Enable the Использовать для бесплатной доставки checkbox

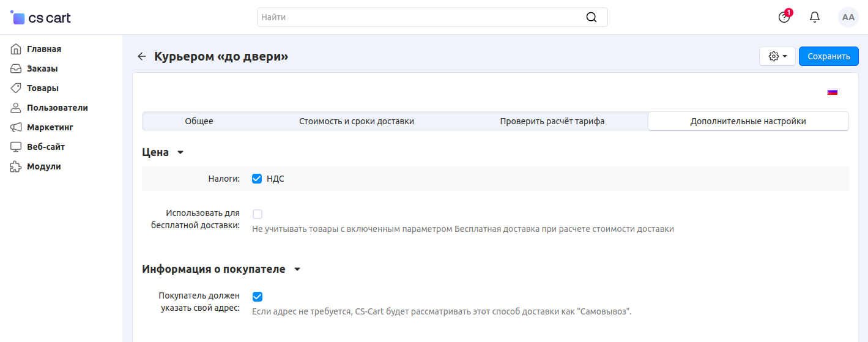tap(258, 214)
